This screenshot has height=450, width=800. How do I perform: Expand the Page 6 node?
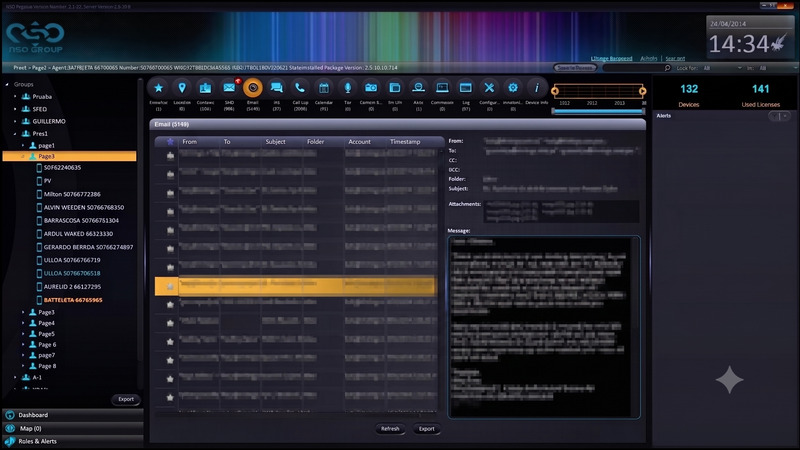click(23, 344)
